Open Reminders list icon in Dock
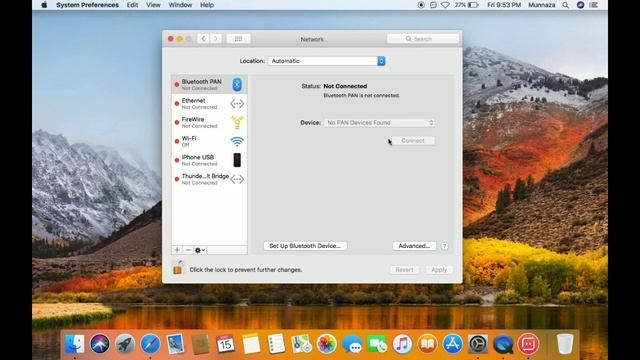The height and width of the screenshot is (360, 640). [x=276, y=344]
